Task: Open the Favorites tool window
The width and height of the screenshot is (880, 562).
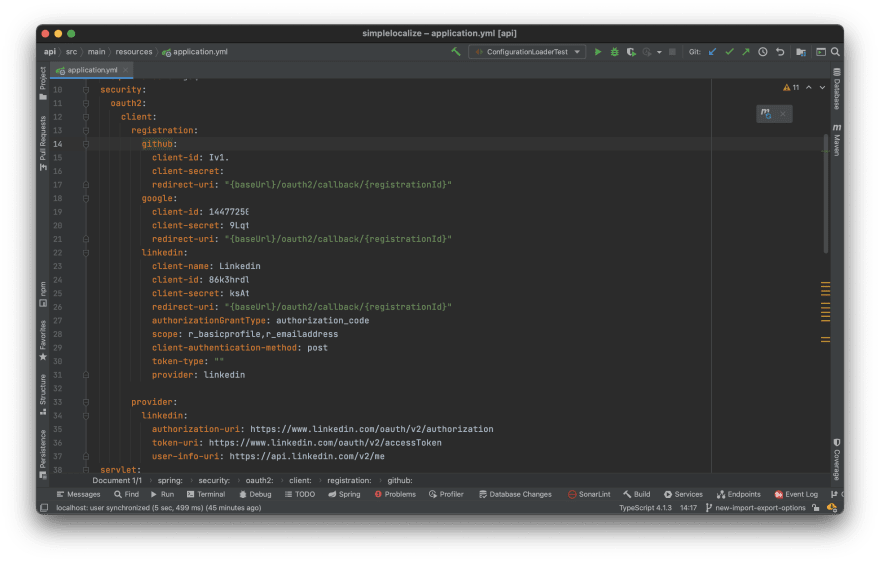Action: 43,340
